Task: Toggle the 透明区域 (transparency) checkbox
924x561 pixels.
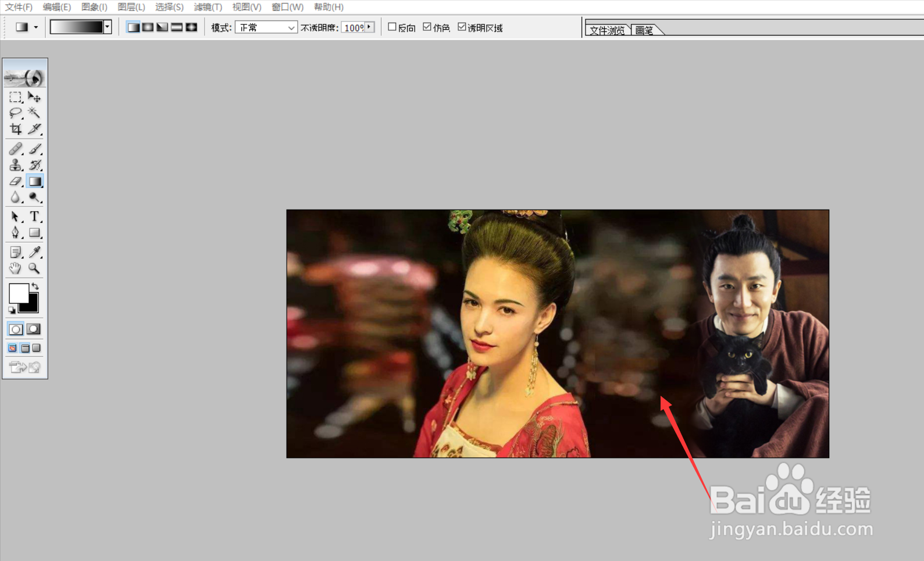Action: click(462, 27)
